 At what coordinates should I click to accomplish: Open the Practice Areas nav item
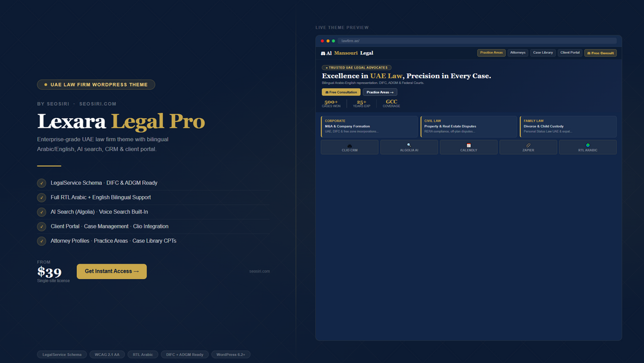491,53
